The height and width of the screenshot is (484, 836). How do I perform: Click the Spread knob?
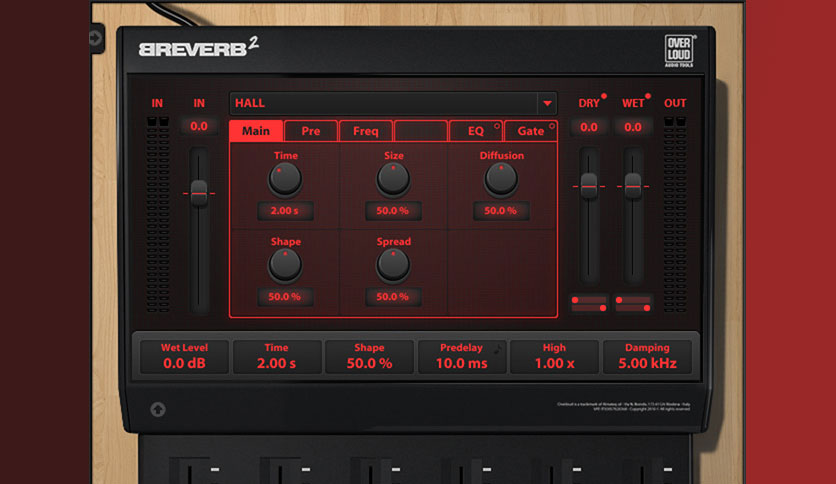coord(393,265)
